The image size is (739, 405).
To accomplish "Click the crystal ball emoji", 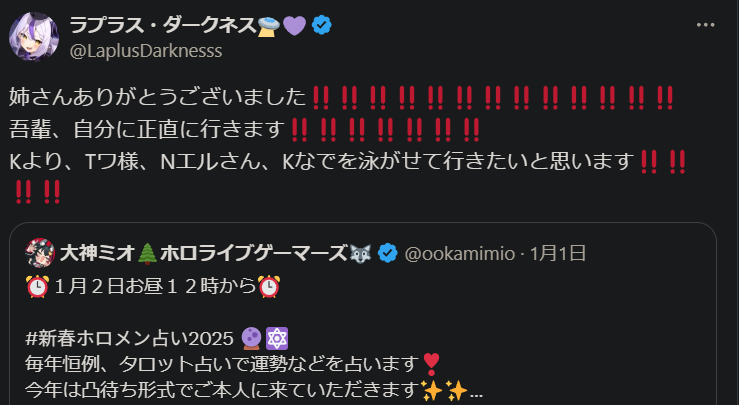I will click(251, 338).
